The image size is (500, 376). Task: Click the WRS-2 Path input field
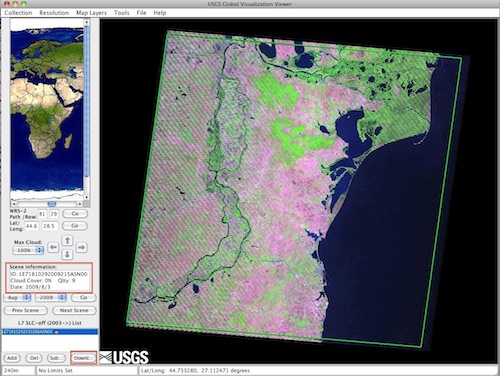42,214
